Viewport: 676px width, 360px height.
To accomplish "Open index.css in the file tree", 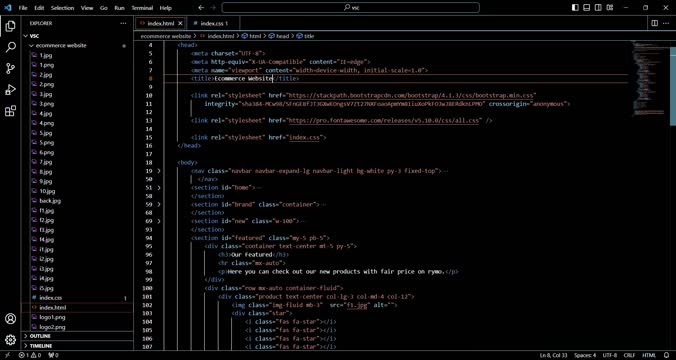I will [50, 298].
